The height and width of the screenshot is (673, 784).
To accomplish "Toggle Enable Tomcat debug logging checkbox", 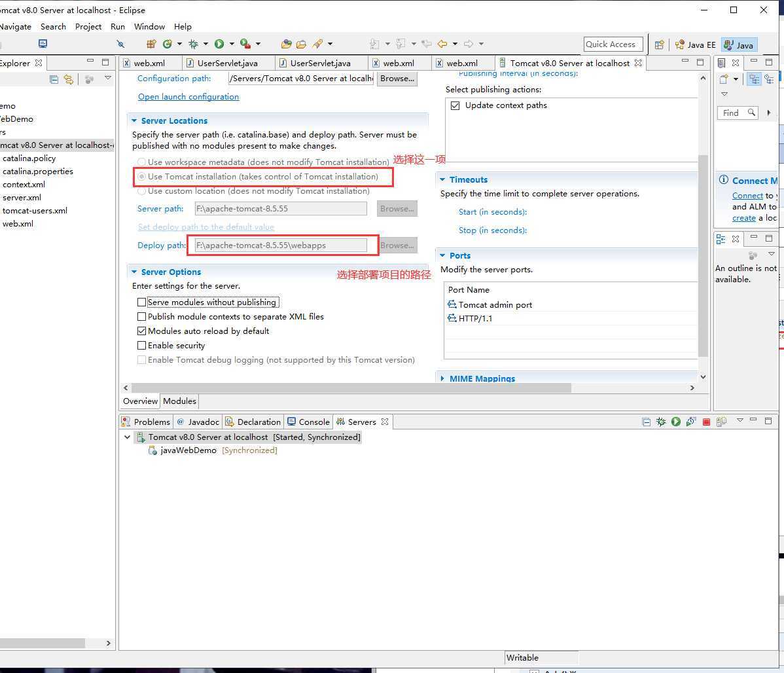I will click(141, 360).
